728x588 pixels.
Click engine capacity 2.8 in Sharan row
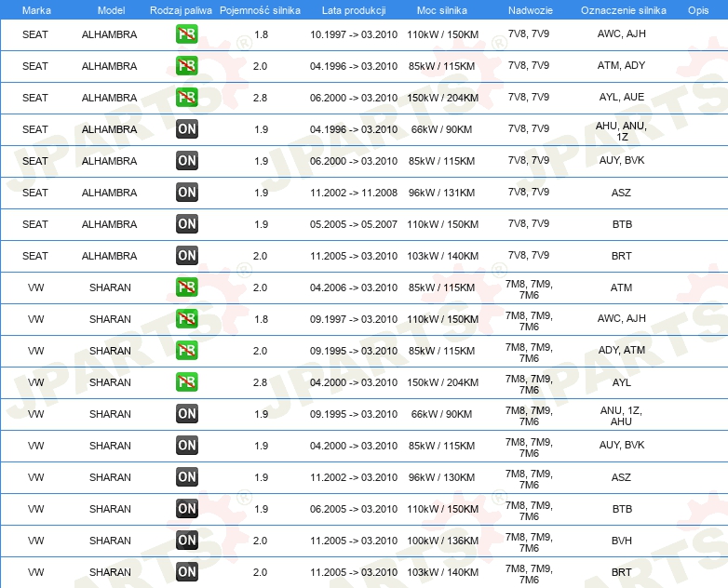pos(260,382)
